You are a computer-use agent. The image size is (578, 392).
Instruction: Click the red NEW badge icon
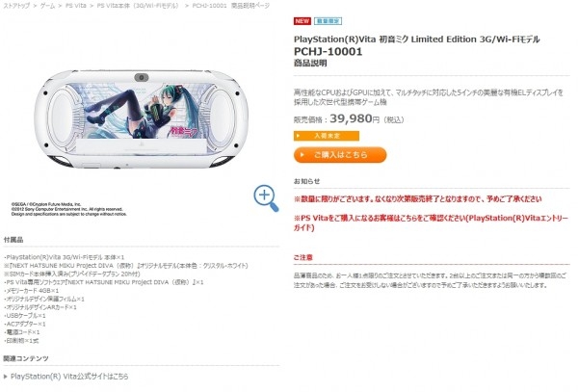click(x=302, y=21)
